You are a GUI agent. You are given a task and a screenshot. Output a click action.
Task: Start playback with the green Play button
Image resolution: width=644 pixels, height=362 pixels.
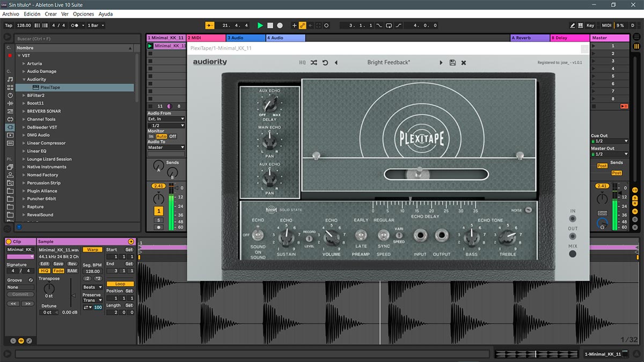260,25
